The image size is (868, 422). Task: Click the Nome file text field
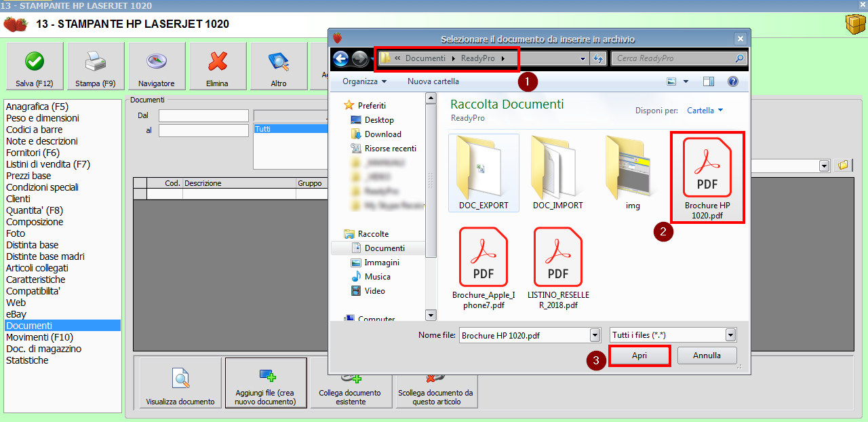point(525,335)
